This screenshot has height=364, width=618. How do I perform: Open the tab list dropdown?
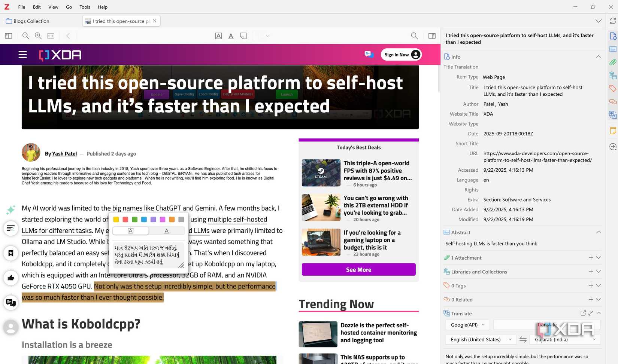coord(599,21)
